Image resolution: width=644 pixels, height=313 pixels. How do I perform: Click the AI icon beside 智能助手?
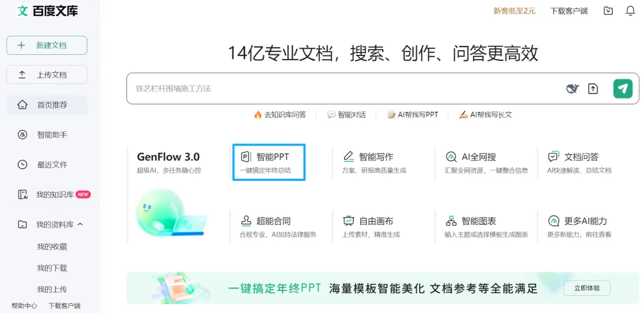(x=23, y=135)
